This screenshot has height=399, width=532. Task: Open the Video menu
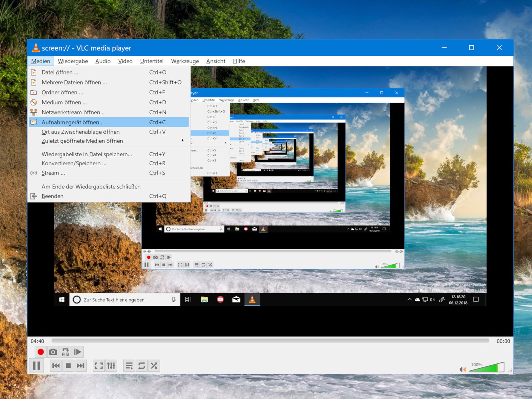(x=125, y=61)
